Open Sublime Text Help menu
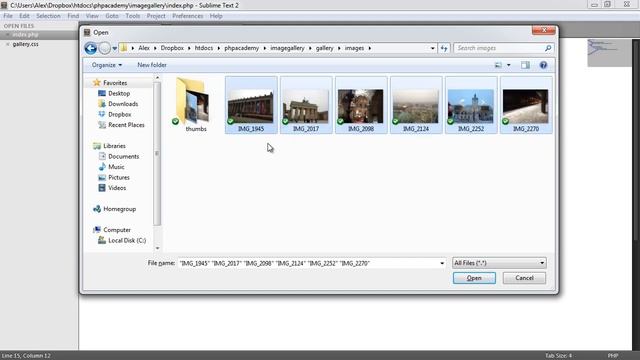This screenshot has height=360, width=640. (x=216, y=16)
